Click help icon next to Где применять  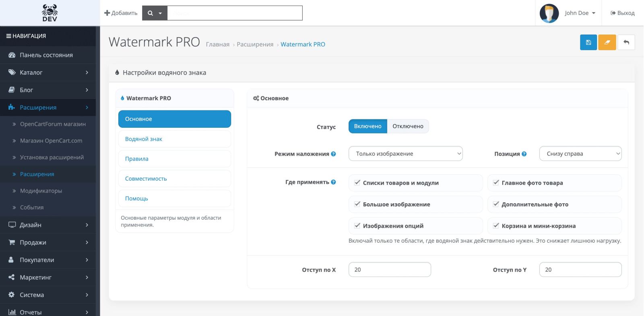click(333, 182)
